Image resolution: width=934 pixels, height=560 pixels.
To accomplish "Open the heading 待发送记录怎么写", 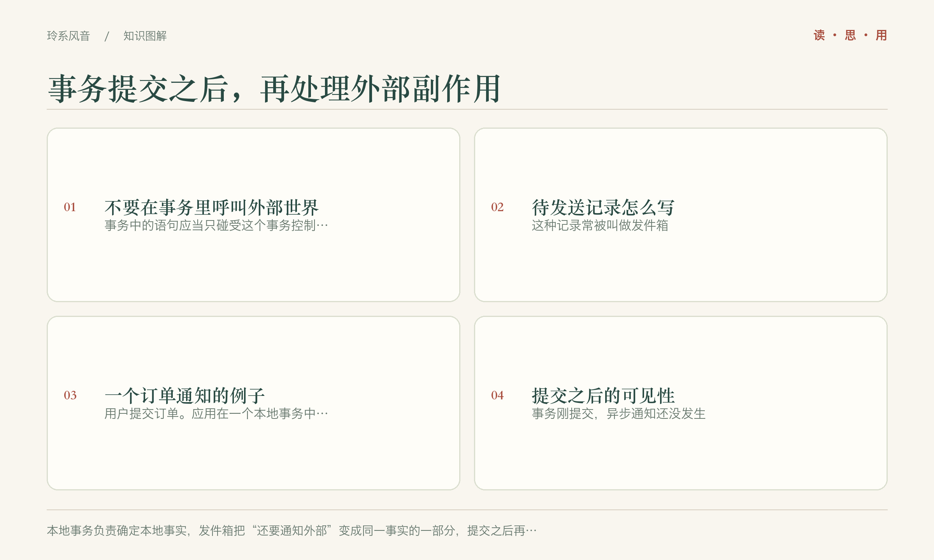I will click(x=603, y=207).
